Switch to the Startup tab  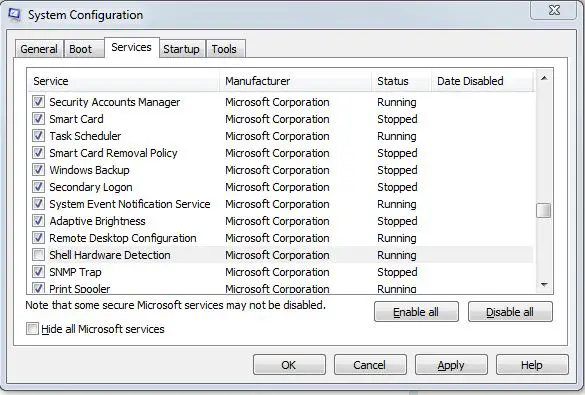182,49
